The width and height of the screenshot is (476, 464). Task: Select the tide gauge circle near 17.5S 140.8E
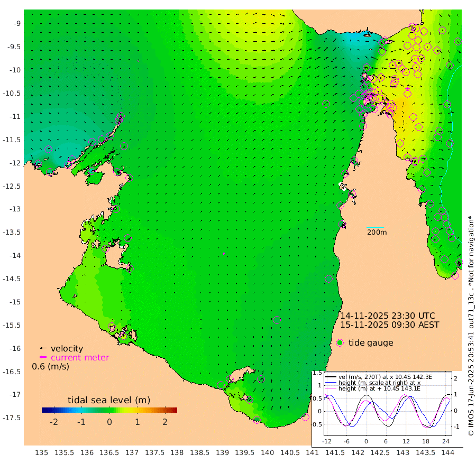[x=305, y=417]
